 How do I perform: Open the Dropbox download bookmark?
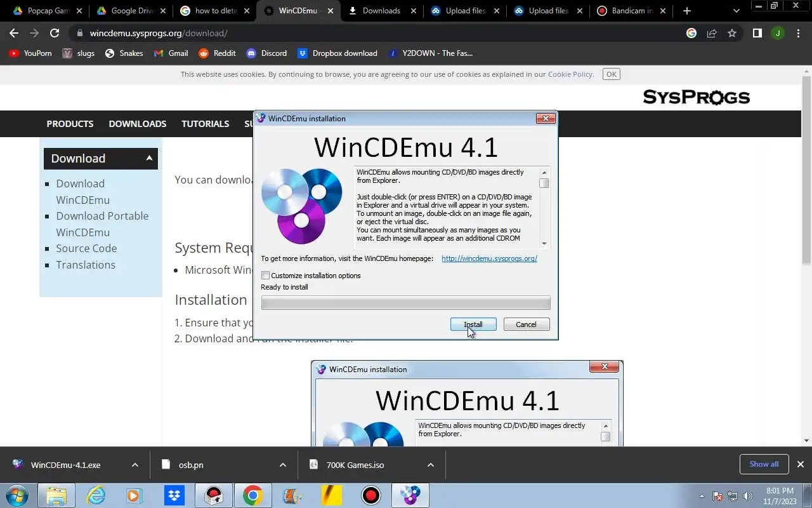(337, 53)
